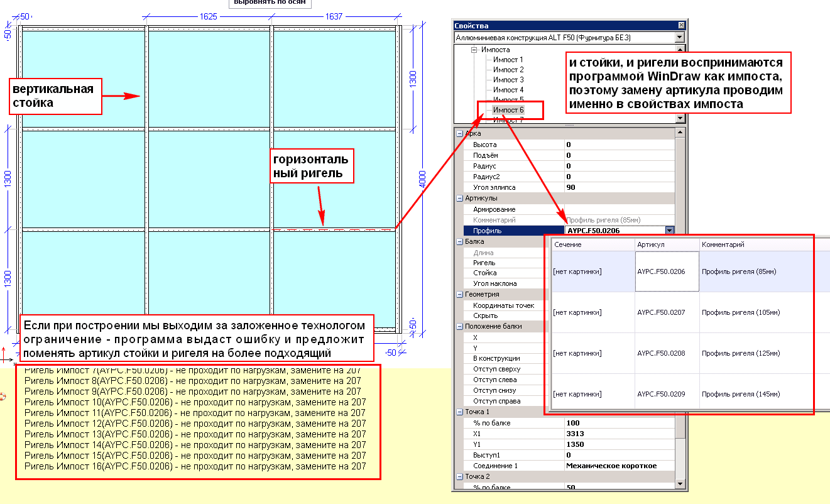Collapse the Положение балки property group
This screenshot has width=830, height=504.
tap(459, 326)
